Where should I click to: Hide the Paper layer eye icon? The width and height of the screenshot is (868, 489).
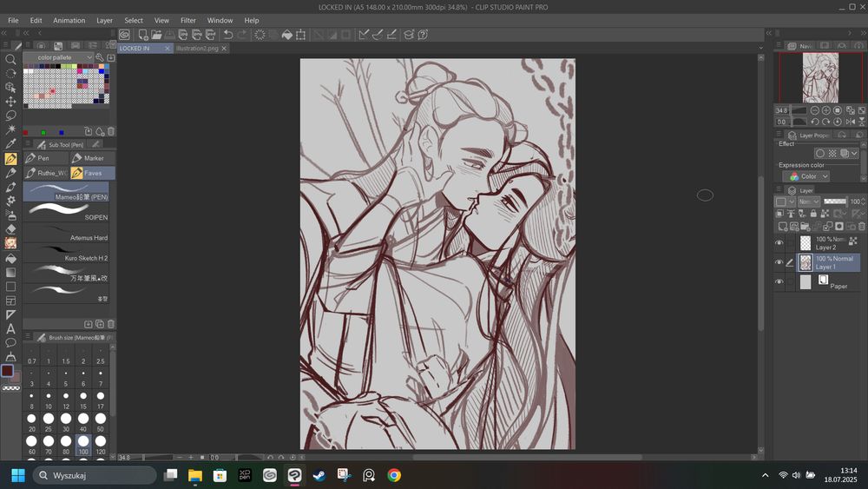click(779, 282)
